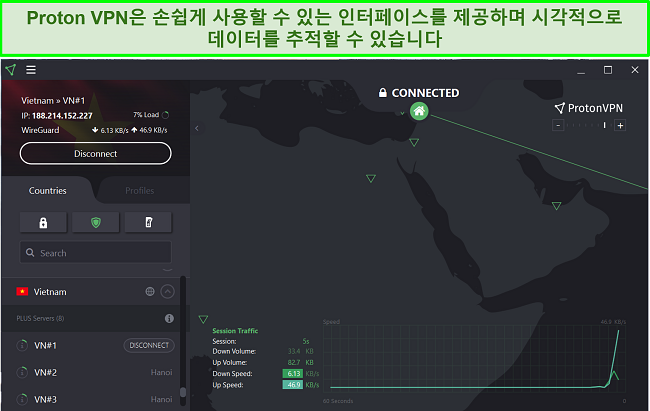Toggle NetShield shield button
This screenshot has width=650, height=411.
[96, 223]
